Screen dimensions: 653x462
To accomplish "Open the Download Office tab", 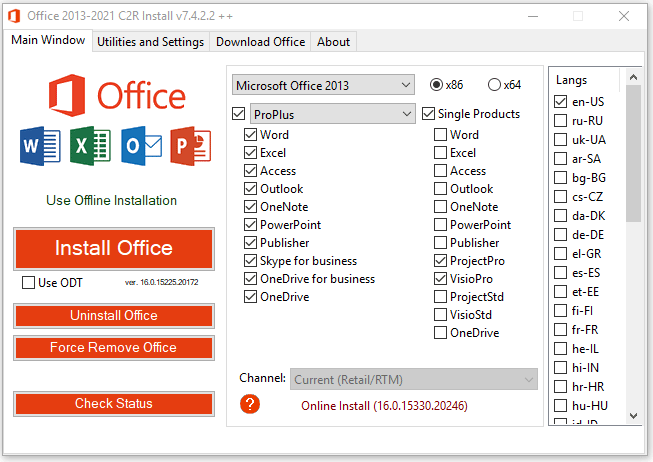I will (x=260, y=42).
